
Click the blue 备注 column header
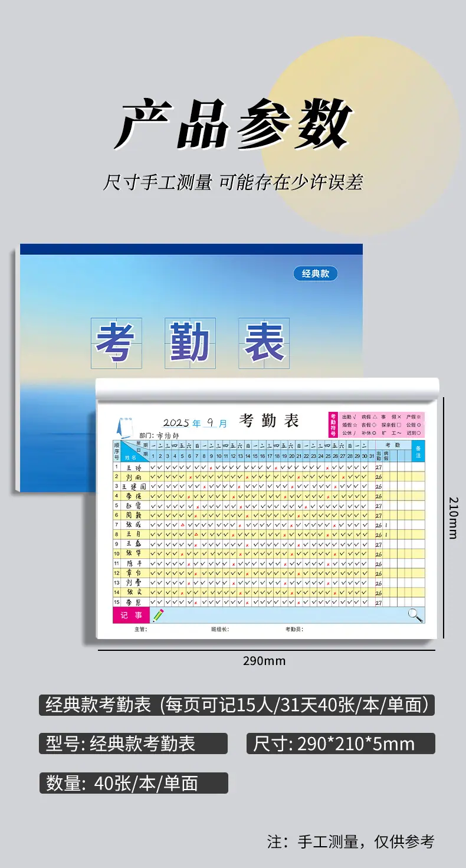[x=418, y=450]
